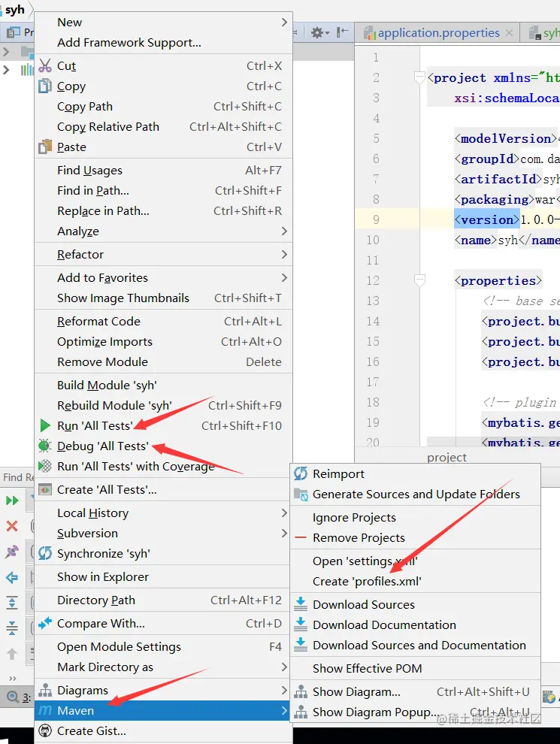This screenshot has width=560, height=744.
Task: Expand the Local History submenu
Action: pos(284,513)
